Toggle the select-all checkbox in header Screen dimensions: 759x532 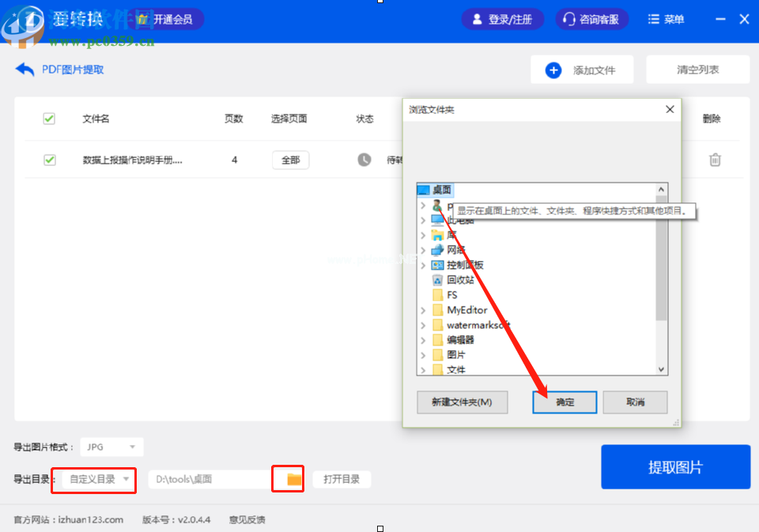coord(49,119)
